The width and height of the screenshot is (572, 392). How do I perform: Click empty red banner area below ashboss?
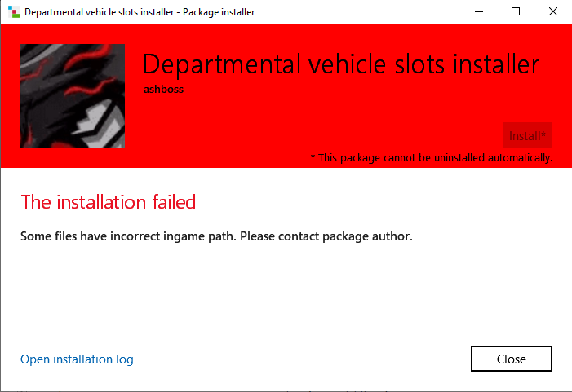click(286, 122)
